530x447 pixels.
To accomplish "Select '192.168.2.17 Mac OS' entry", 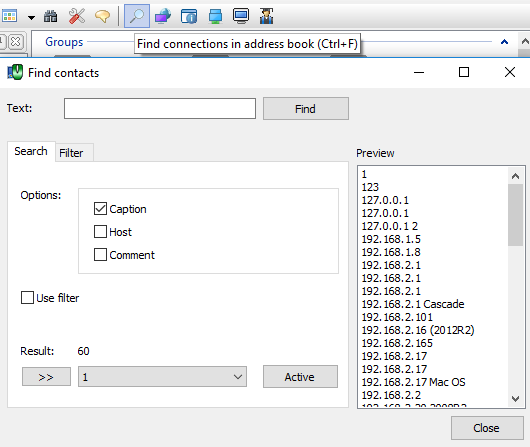I will pyautogui.click(x=413, y=382).
